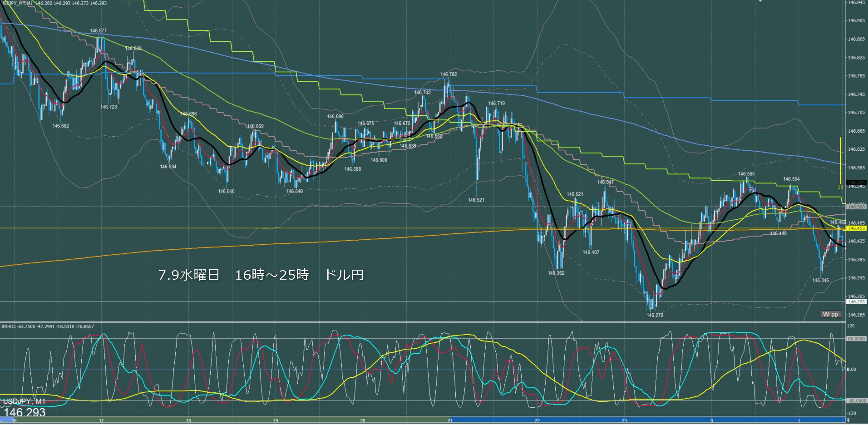Click the large 146.293 price display

pyautogui.click(x=25, y=412)
